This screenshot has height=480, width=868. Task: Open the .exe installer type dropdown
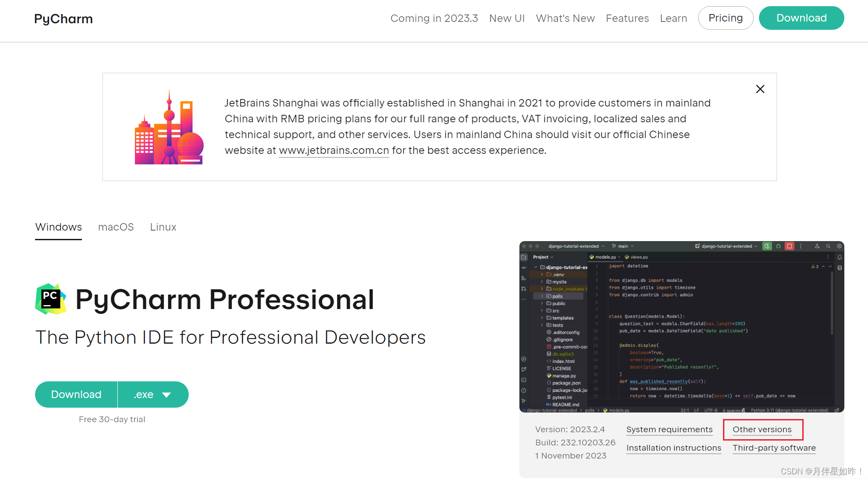[153, 395]
